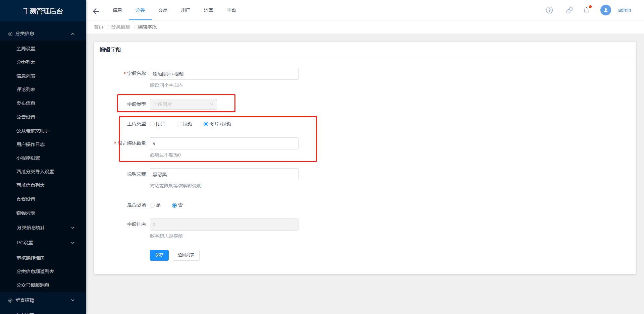Collapse the 分类信息 sidebar section chevron
Viewport: 644px width, 314px height.
pos(73,34)
